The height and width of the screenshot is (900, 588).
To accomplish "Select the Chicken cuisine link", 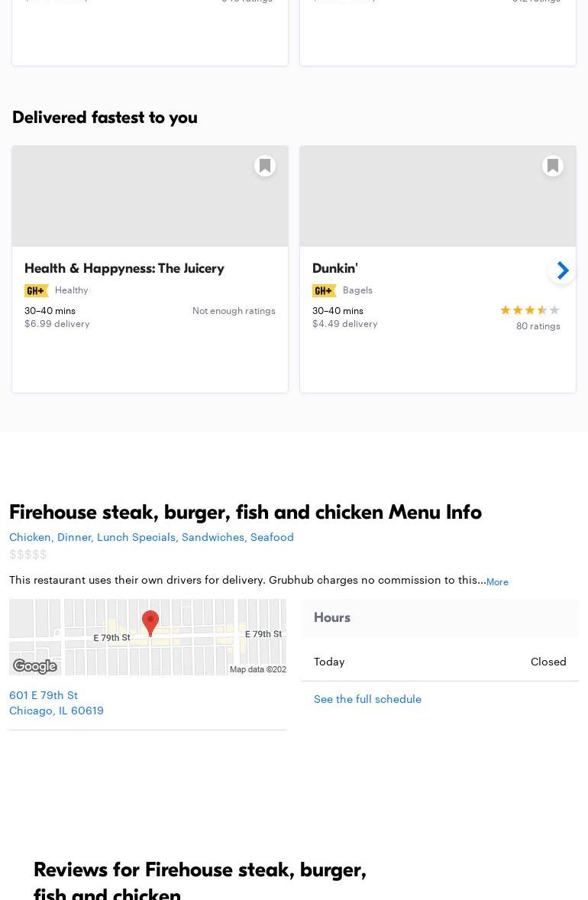I will point(30,536).
